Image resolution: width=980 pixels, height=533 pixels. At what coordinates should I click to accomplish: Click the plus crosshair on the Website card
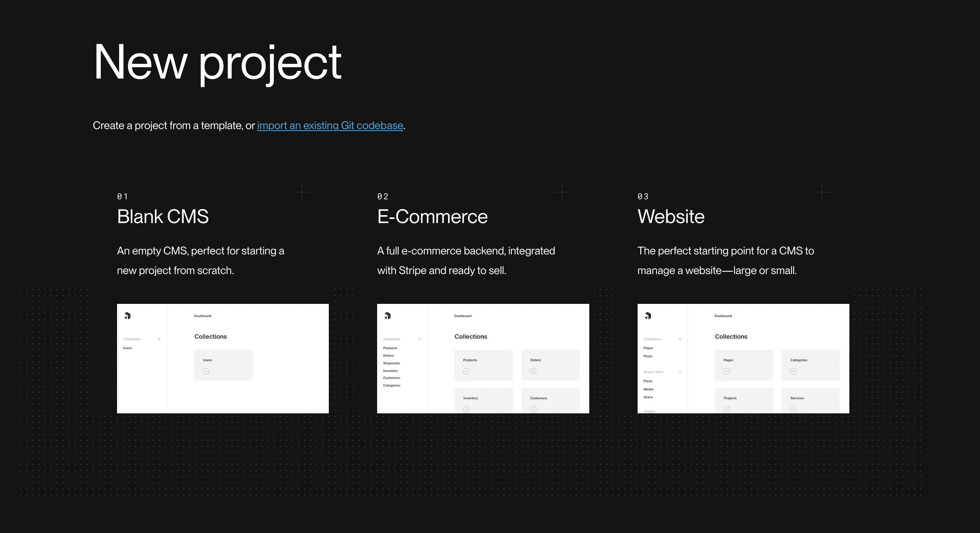coord(822,192)
